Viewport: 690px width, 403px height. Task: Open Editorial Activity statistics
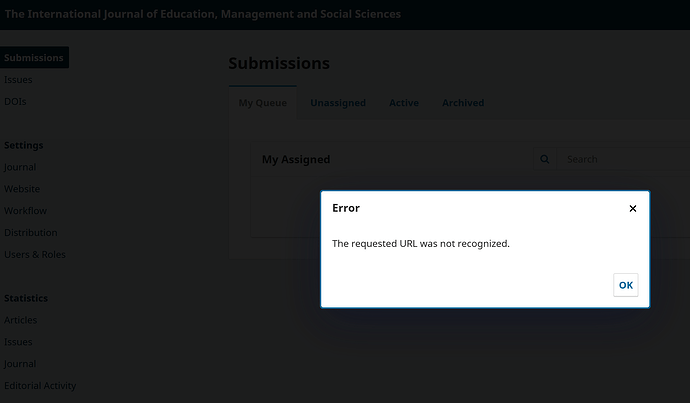pyautogui.click(x=40, y=386)
